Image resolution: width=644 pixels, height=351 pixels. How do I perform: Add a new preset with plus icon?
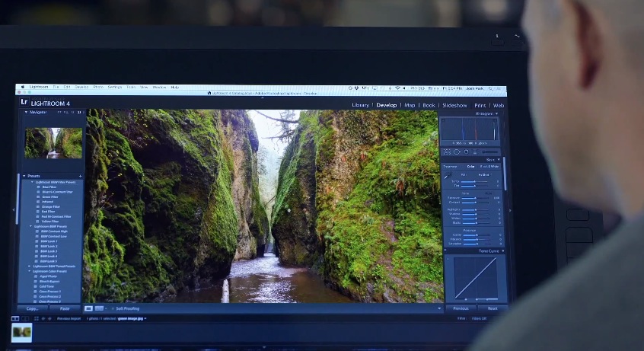[80, 176]
